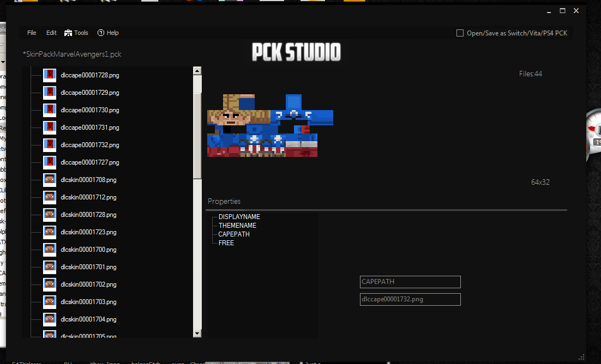The width and height of the screenshot is (601, 364).
Task: Click the skin icon of dlcskin00001723.png
Action: 50,232
